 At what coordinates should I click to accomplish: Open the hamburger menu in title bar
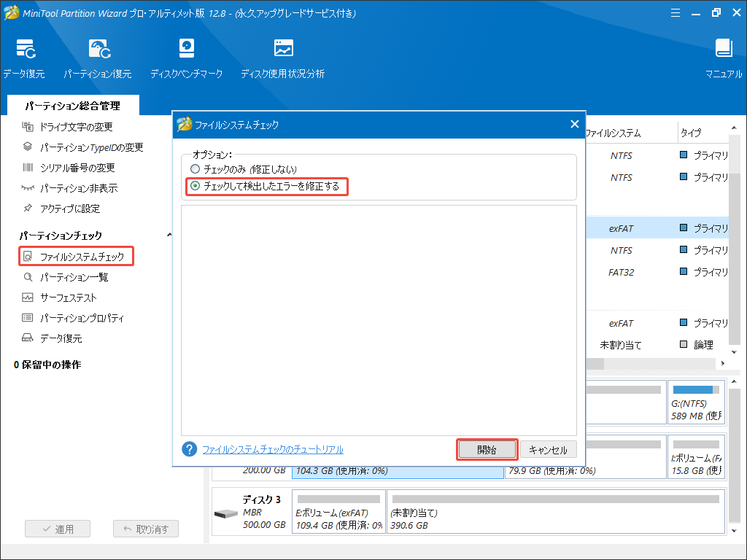(675, 13)
